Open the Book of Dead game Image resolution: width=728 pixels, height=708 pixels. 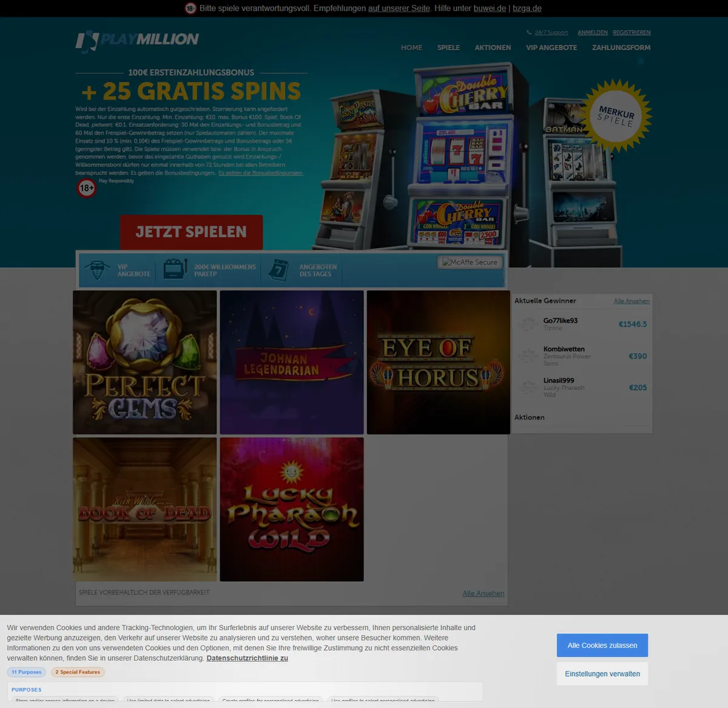click(x=145, y=510)
